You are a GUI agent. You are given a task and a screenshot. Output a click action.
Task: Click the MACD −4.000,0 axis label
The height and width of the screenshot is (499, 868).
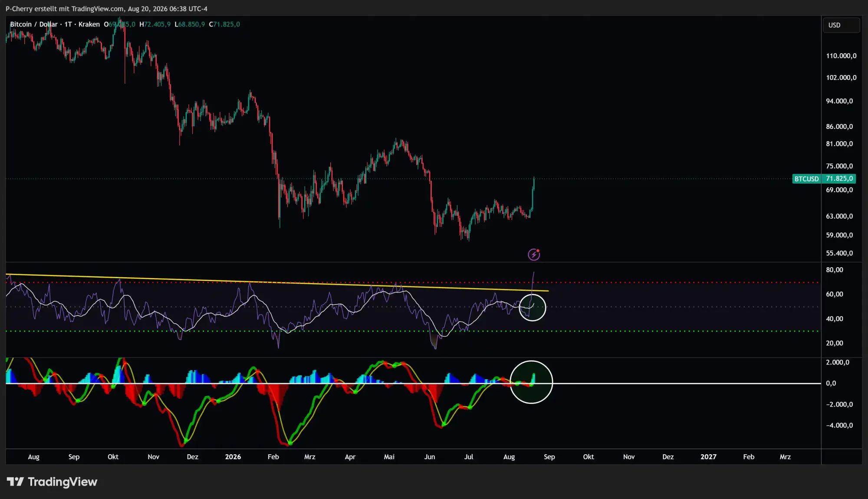click(839, 425)
